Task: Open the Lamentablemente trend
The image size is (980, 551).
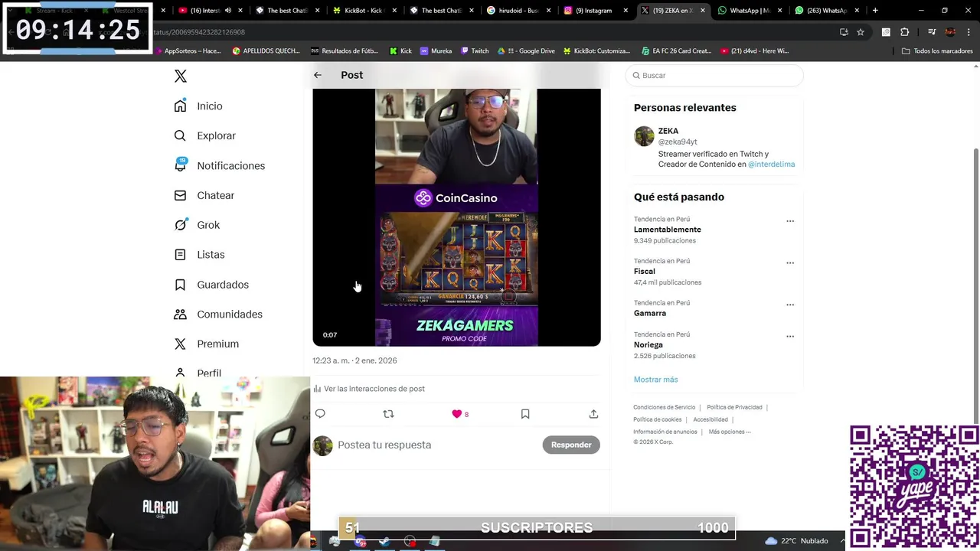Action: pyautogui.click(x=668, y=230)
